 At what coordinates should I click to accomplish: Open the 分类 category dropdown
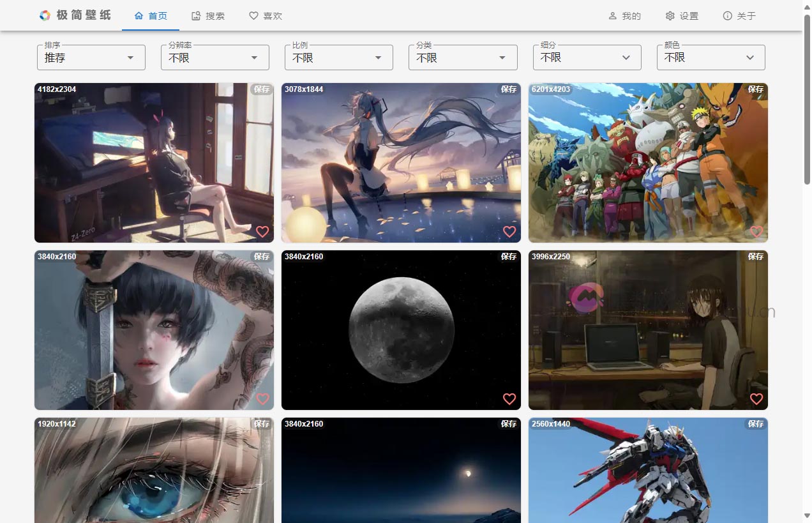[x=462, y=57]
